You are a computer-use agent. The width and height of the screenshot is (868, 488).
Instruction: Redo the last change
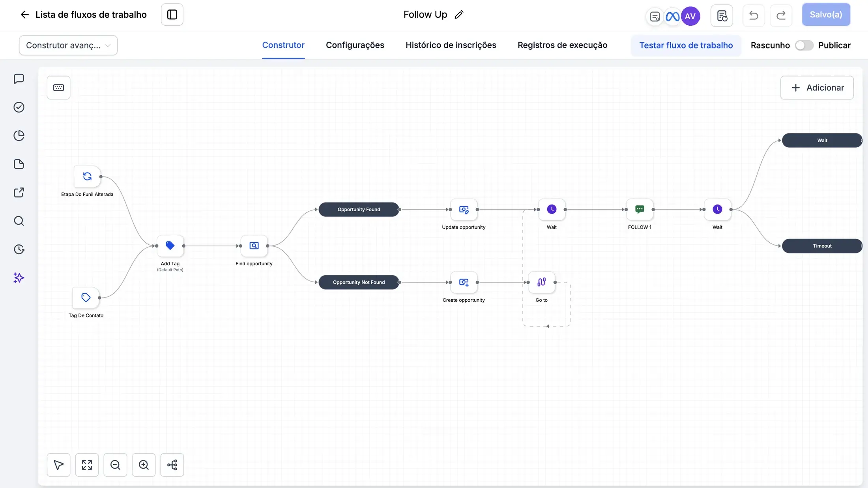pos(781,16)
